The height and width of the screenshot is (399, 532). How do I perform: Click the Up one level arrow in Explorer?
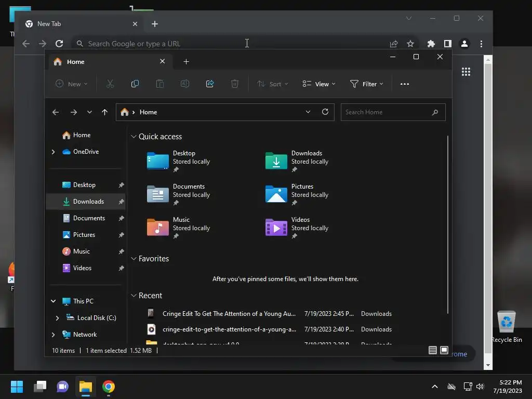104,112
